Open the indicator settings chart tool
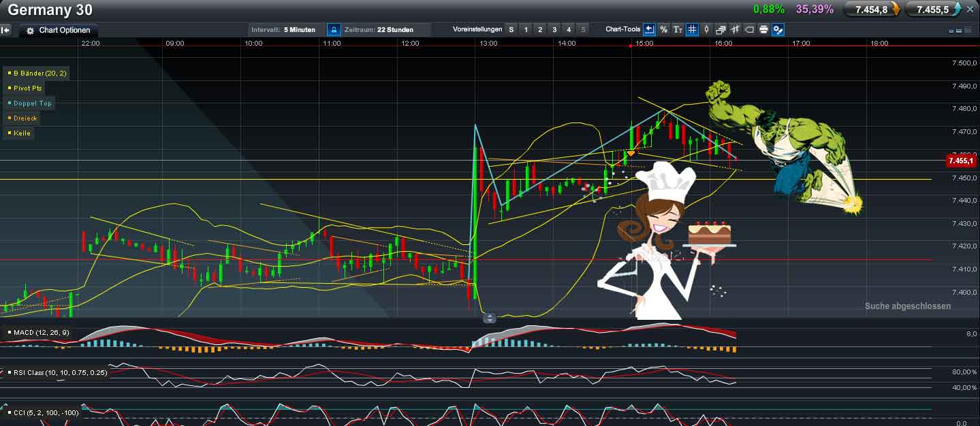This screenshot has width=980, height=426. pos(778,29)
